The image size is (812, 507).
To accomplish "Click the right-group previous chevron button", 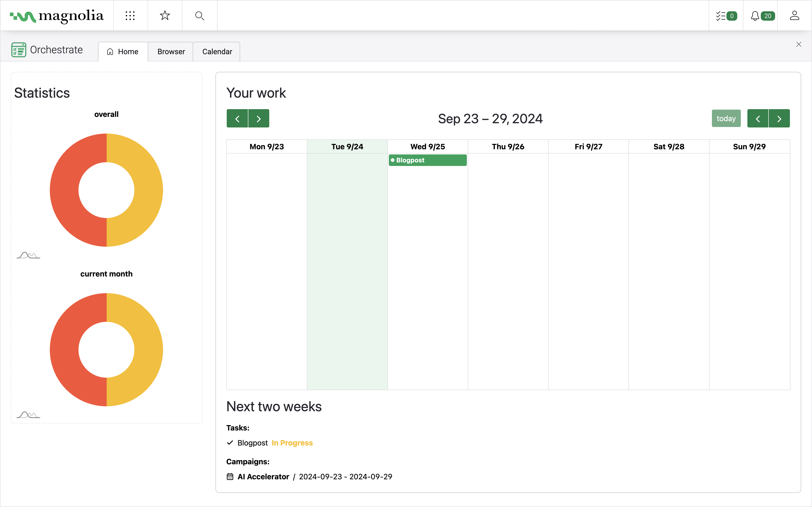I will click(758, 119).
